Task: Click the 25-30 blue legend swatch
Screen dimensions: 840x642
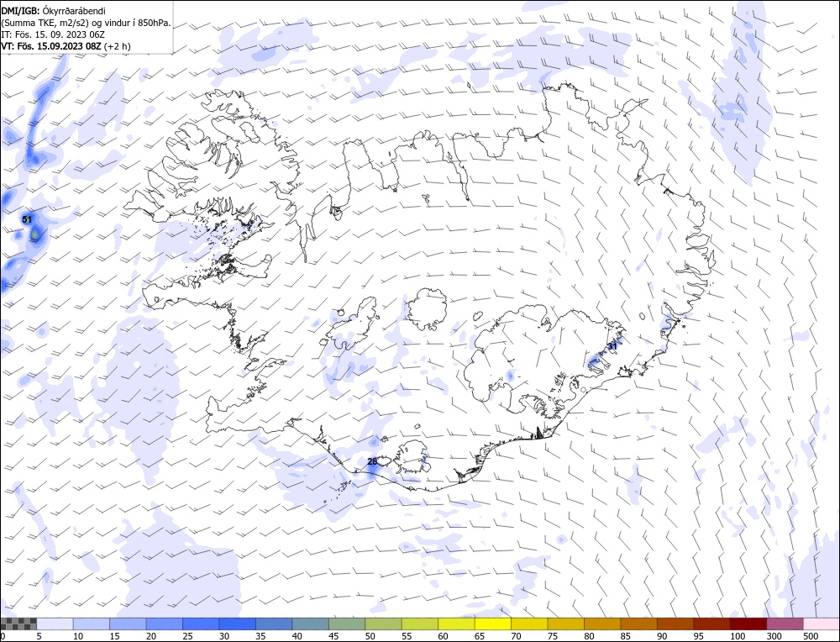Action: point(201,624)
